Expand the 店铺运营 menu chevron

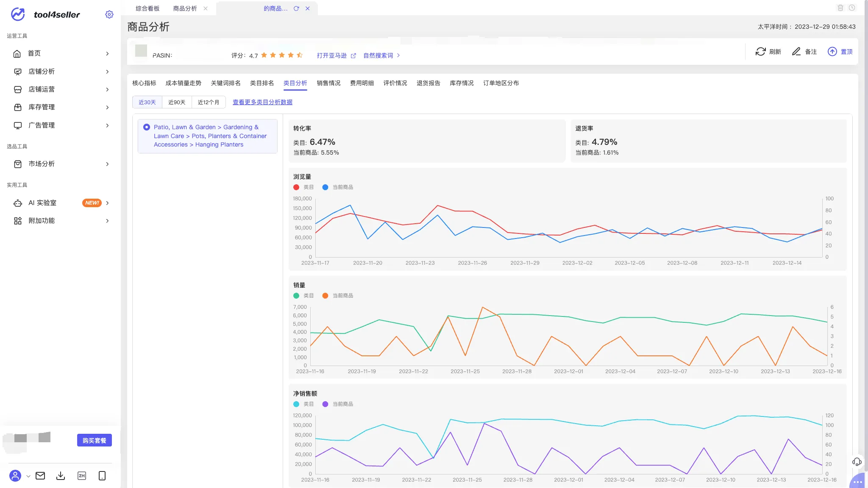click(x=107, y=89)
